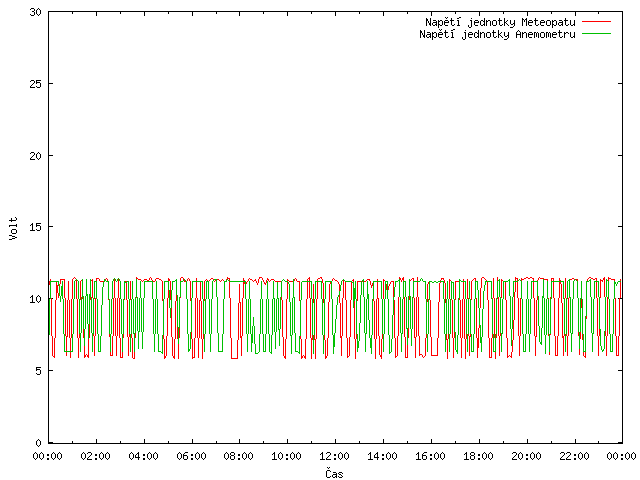Click the x-axis time label 18:00
Screen dimensions: 640x480
click(x=478, y=456)
